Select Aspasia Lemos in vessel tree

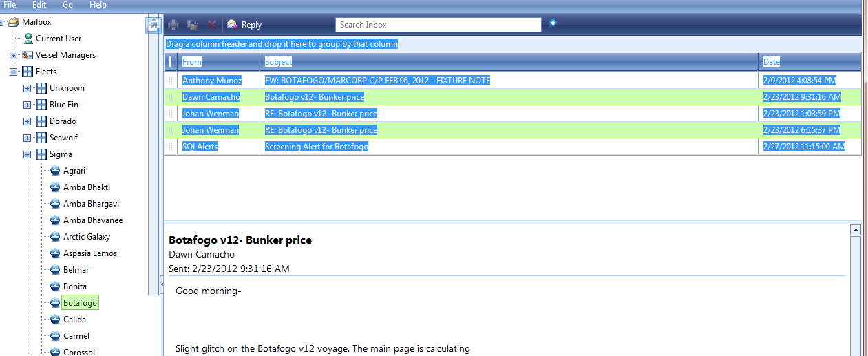point(90,253)
